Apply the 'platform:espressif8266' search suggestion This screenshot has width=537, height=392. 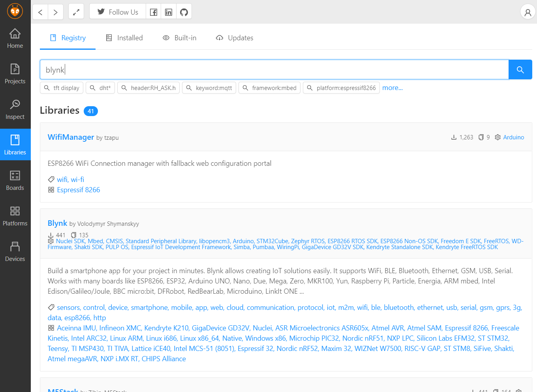[x=342, y=88]
